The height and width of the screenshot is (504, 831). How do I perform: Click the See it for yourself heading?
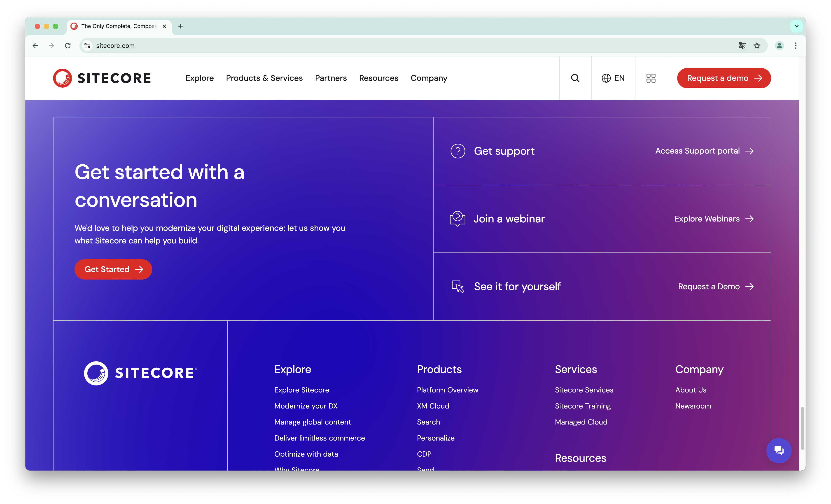coord(517,287)
